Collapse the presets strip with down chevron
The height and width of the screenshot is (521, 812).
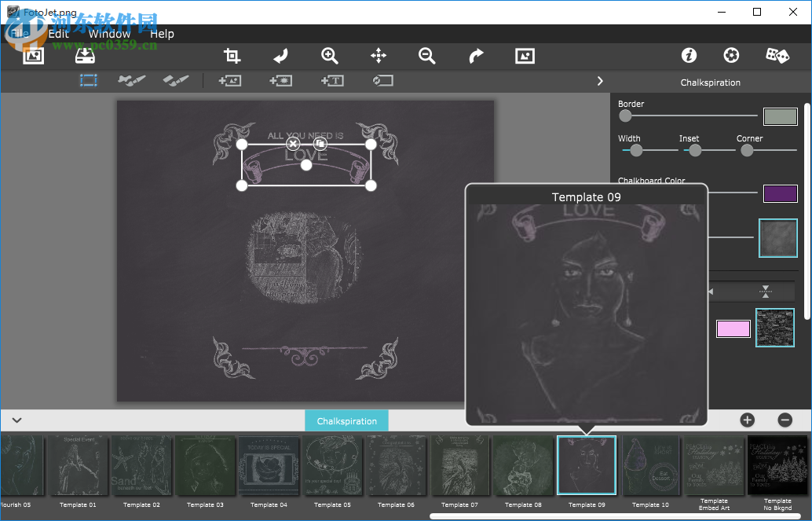[x=16, y=420]
